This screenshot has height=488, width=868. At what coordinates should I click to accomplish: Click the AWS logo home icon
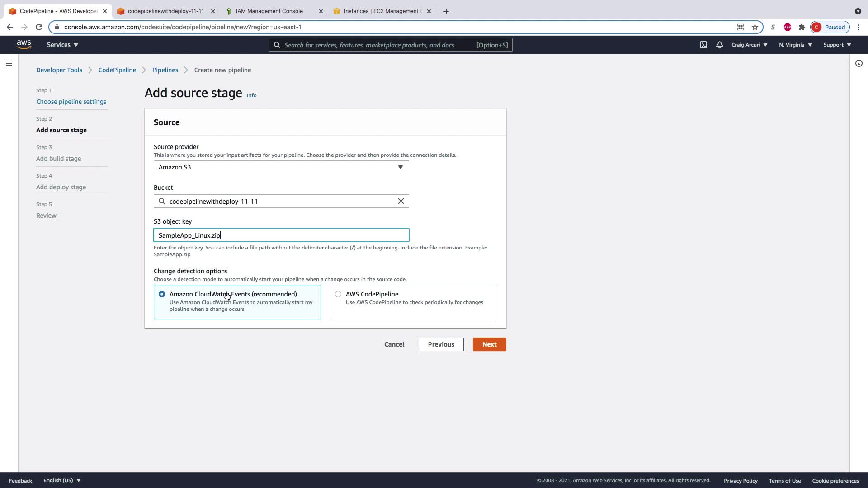coord(24,44)
